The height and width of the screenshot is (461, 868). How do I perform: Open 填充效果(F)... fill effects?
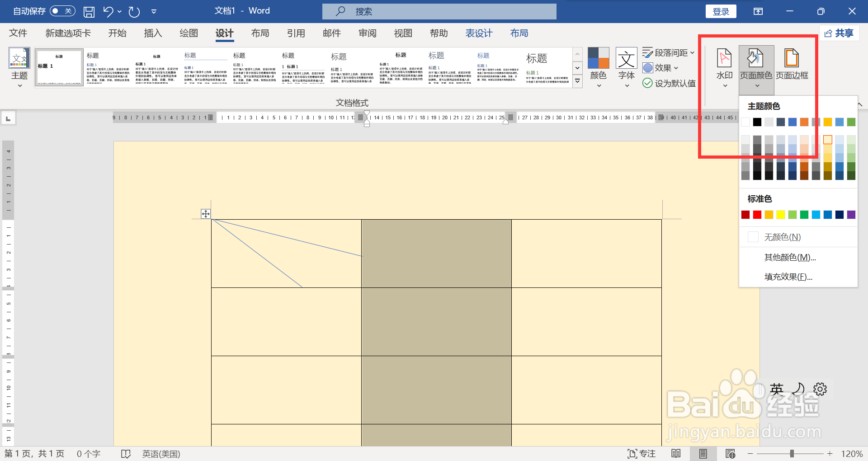click(x=798, y=277)
